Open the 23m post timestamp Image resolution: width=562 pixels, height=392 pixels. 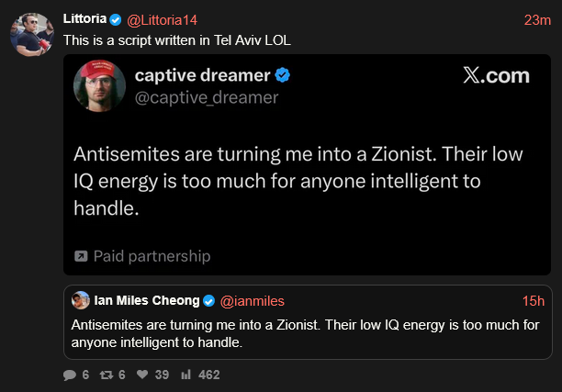pyautogui.click(x=537, y=19)
